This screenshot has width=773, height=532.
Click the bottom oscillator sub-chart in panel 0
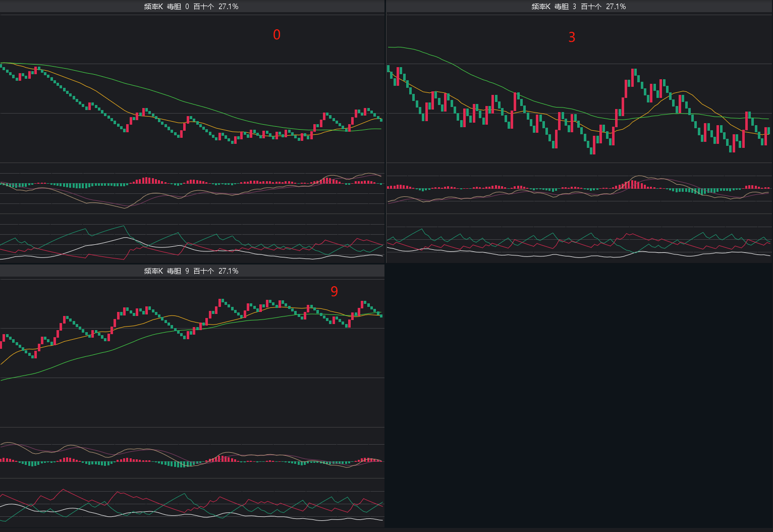(192, 242)
